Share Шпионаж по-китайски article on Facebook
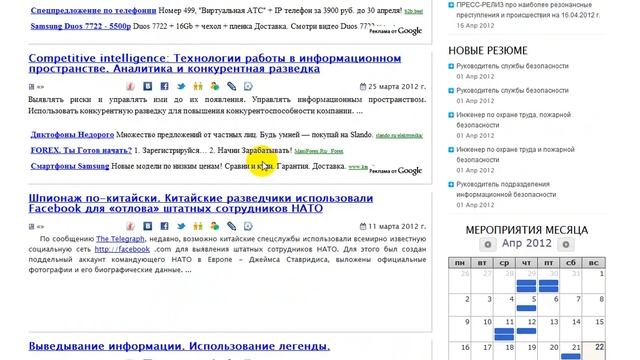The width and height of the screenshot is (640, 360). pyautogui.click(x=164, y=226)
